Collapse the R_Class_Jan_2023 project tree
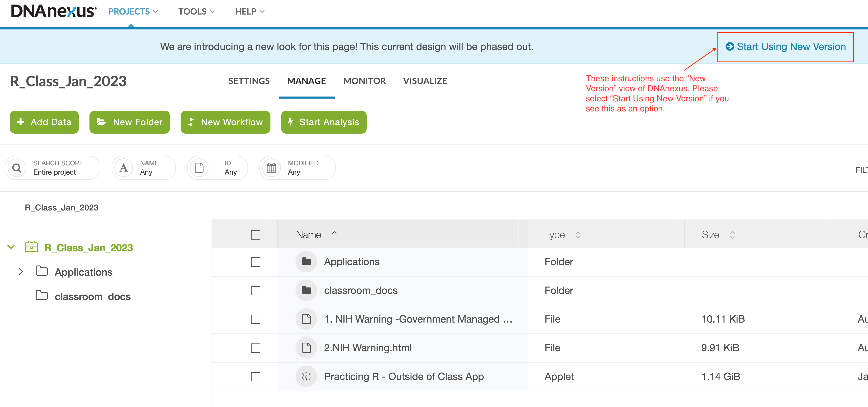The height and width of the screenshot is (407, 868). [11, 247]
